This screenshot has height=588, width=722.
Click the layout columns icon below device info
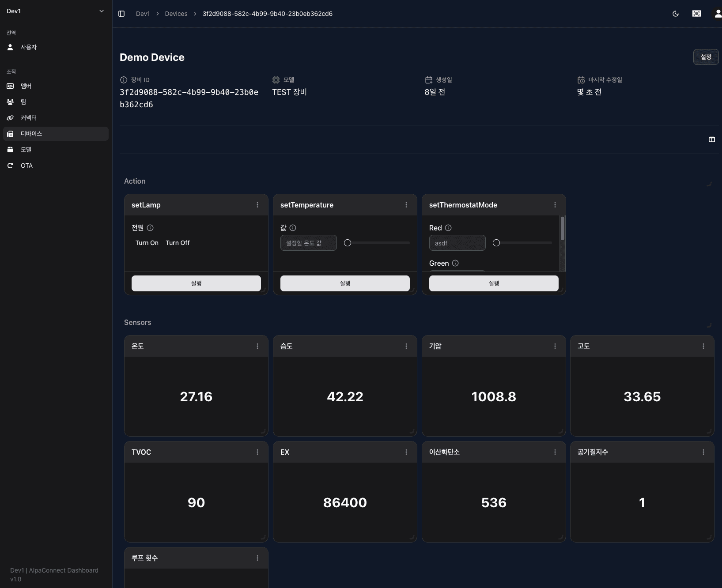[712, 139]
